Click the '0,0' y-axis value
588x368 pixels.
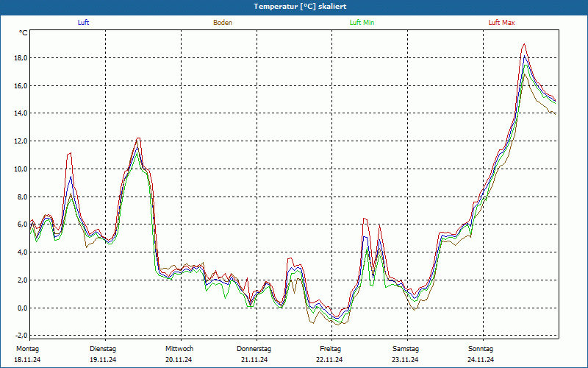(x=22, y=308)
